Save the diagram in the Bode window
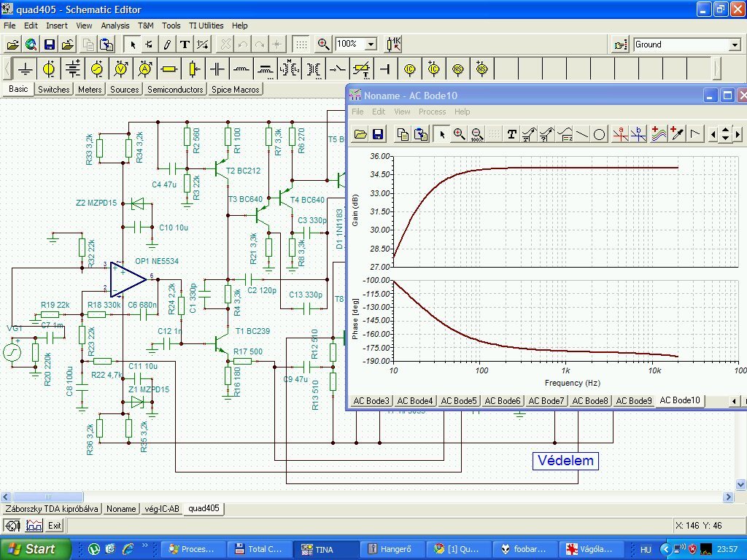This screenshot has height=560, width=747. coord(379,134)
